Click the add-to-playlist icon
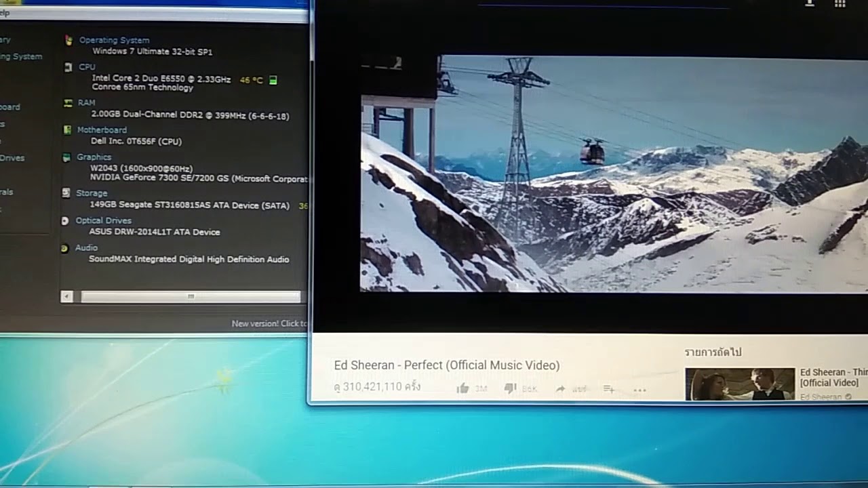The height and width of the screenshot is (488, 868). [x=608, y=389]
